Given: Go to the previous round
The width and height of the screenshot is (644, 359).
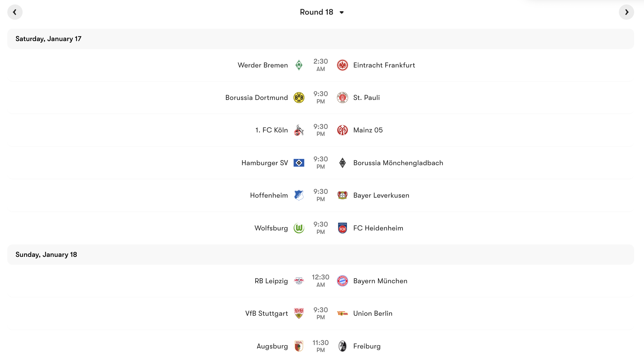Looking at the screenshot, I should pyautogui.click(x=15, y=12).
